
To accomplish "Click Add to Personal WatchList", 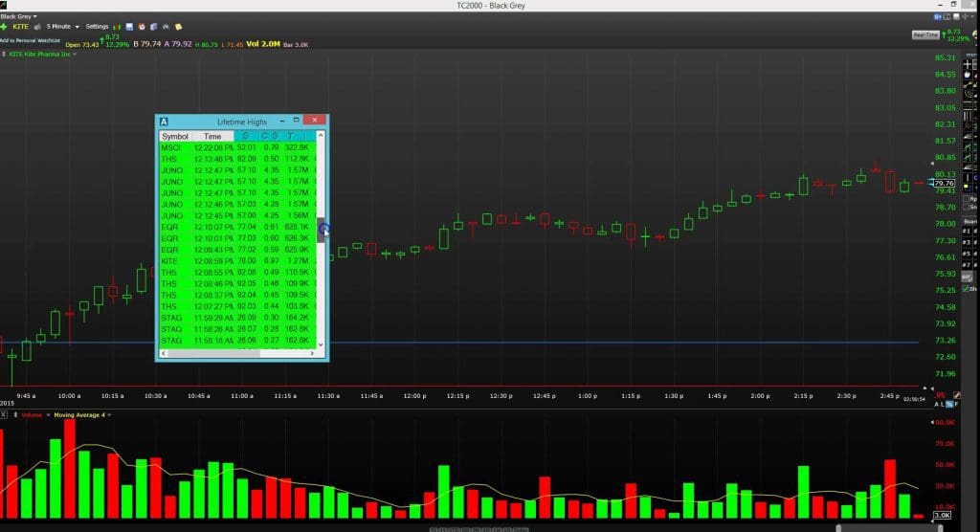I will point(30,40).
